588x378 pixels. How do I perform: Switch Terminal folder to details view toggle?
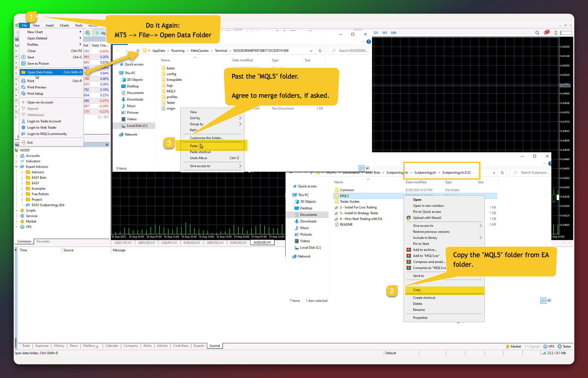point(362,168)
